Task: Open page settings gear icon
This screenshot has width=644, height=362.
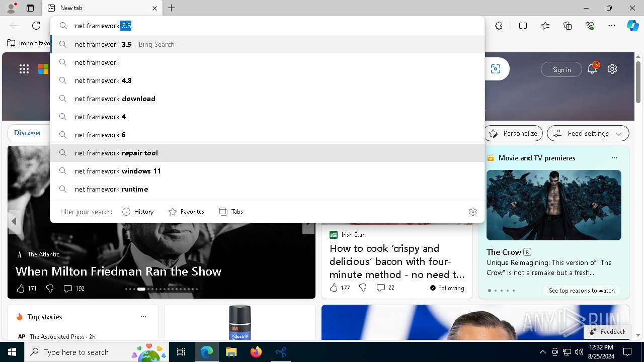Action: click(x=612, y=69)
